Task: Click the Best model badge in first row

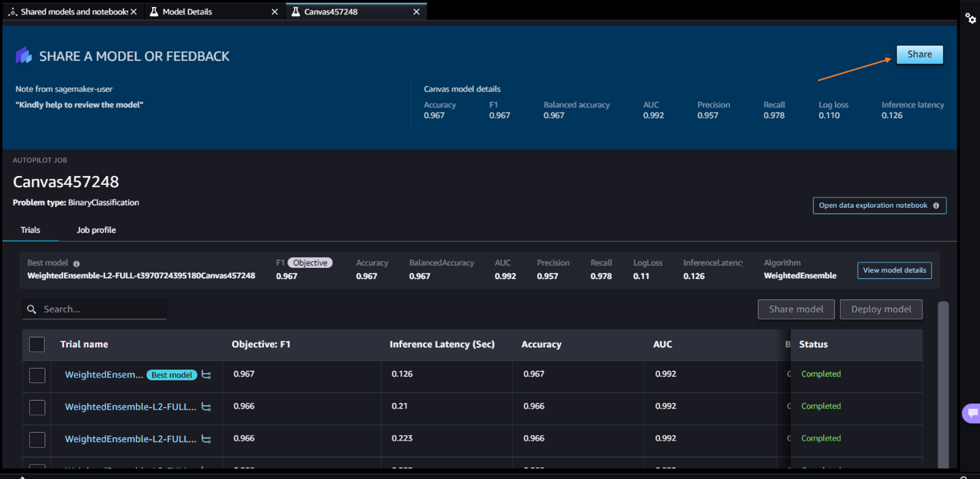Action: (171, 375)
